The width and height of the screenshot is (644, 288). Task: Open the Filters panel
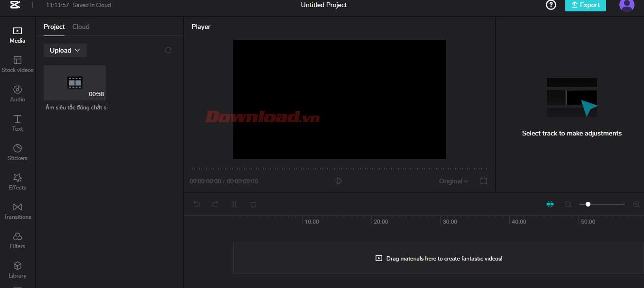click(18, 241)
